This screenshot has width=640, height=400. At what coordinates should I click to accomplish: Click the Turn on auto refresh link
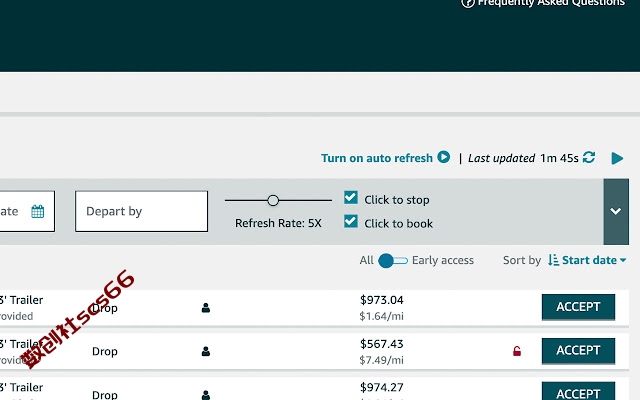click(376, 158)
